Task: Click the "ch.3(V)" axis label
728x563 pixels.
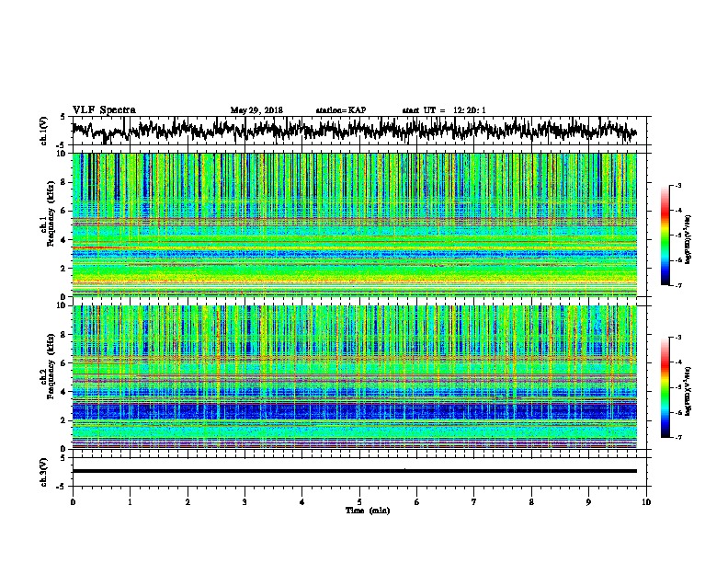Action: click(x=44, y=472)
